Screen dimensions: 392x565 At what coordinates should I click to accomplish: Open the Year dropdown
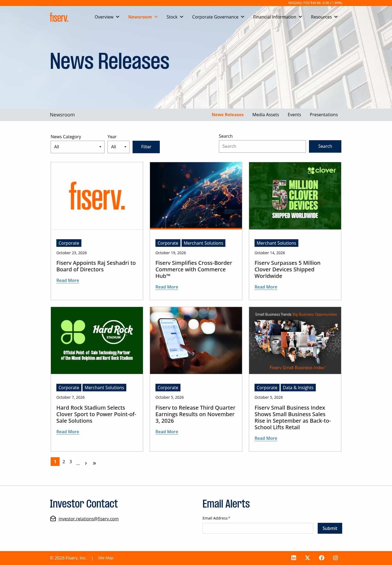click(118, 147)
